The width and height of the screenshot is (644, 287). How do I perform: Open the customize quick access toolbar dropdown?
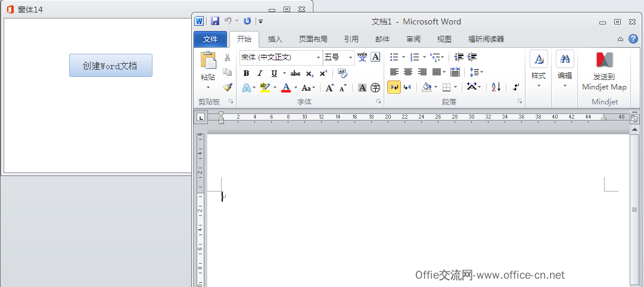point(260,21)
